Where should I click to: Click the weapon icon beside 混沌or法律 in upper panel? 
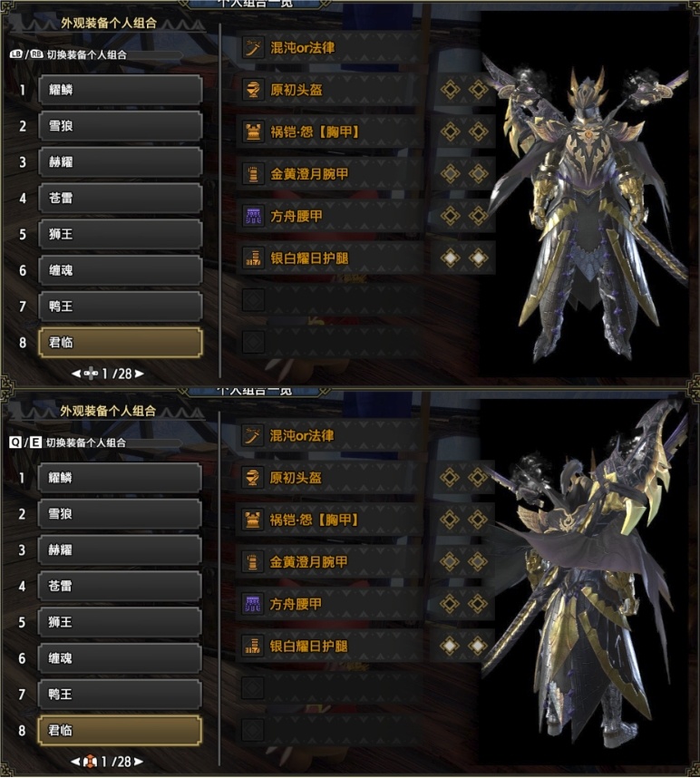coord(253,48)
